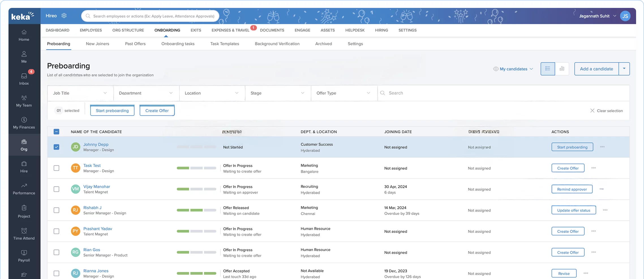
Task: Click the Keka logo
Action: pyautogui.click(x=23, y=16)
